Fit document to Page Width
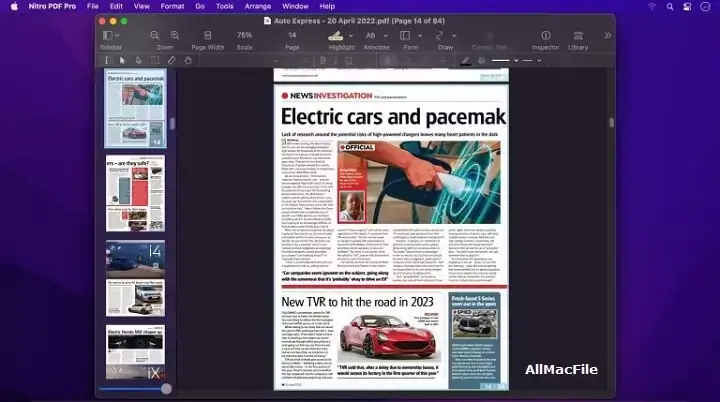The width and height of the screenshot is (720, 402). (208, 35)
